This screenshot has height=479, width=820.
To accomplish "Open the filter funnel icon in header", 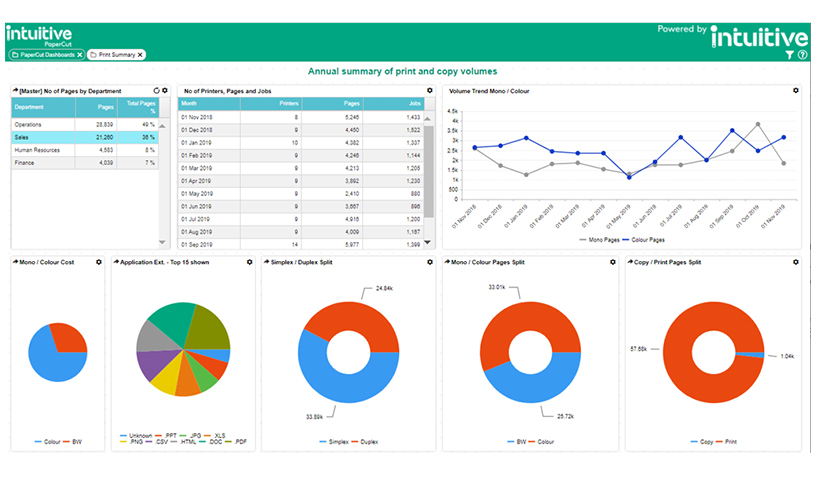I will click(x=790, y=55).
